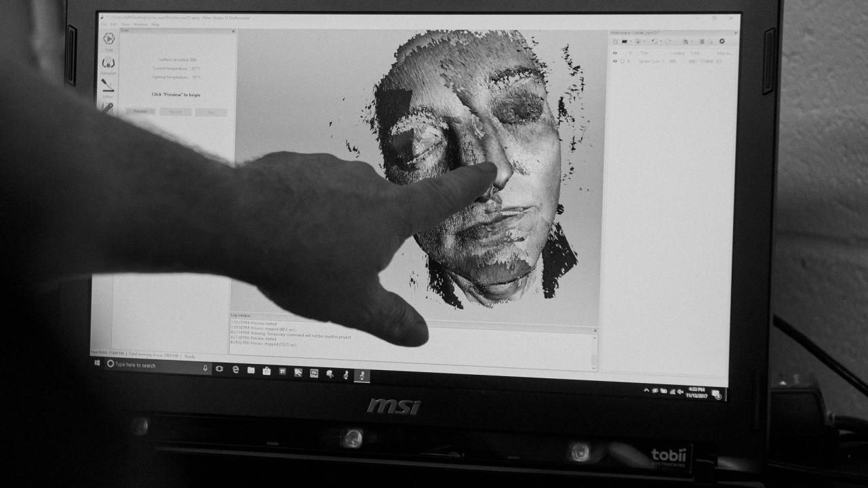Viewport: 868px width, 488px height.
Task: Open the Help menu
Action: pos(155,24)
